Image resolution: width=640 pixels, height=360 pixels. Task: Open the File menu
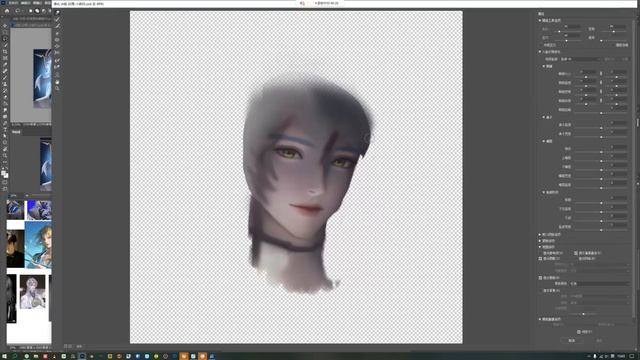[x=13, y=3]
